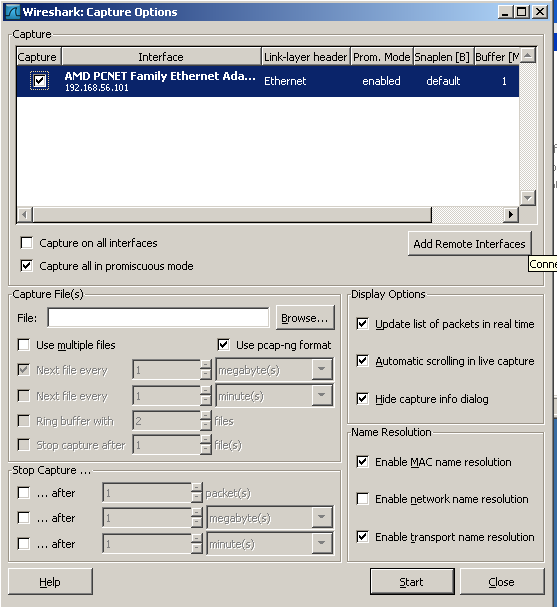This screenshot has width=557, height=607.
Task: Start the capture with Start button
Action: [412, 581]
